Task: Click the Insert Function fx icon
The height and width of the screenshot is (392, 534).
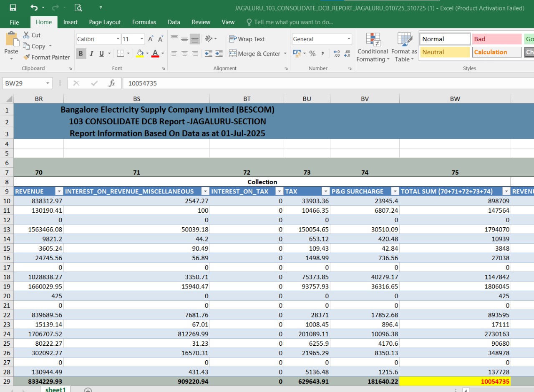Action: pos(112,83)
